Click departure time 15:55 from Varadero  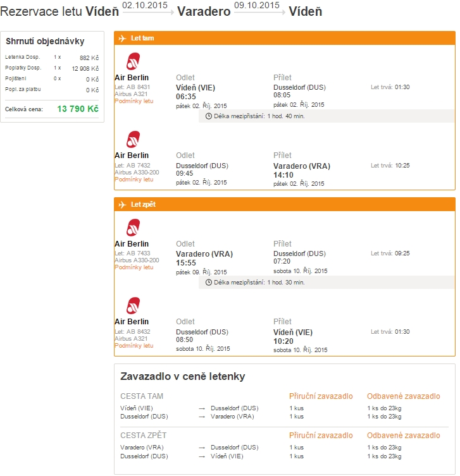click(x=186, y=263)
